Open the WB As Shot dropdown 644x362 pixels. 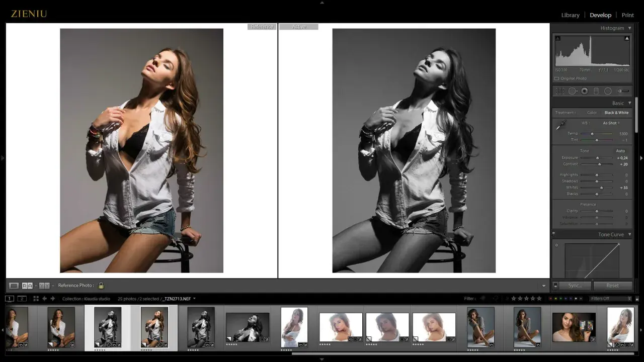[x=611, y=123]
